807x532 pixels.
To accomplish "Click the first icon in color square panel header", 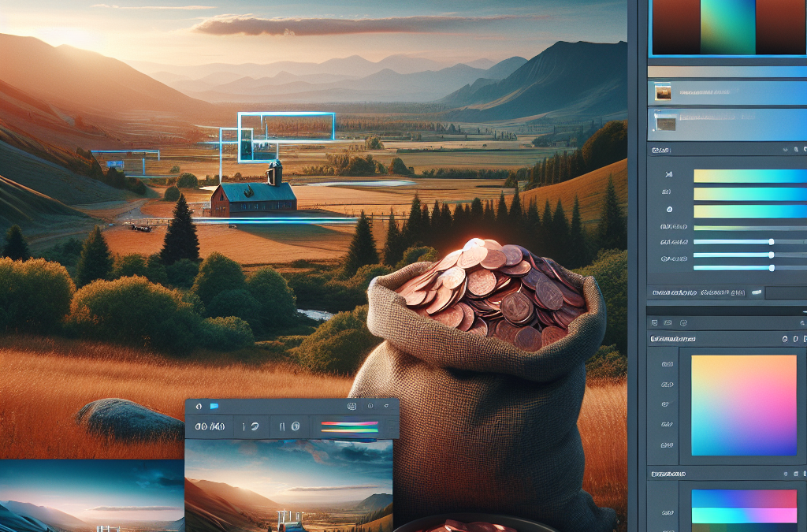I will point(785,339).
